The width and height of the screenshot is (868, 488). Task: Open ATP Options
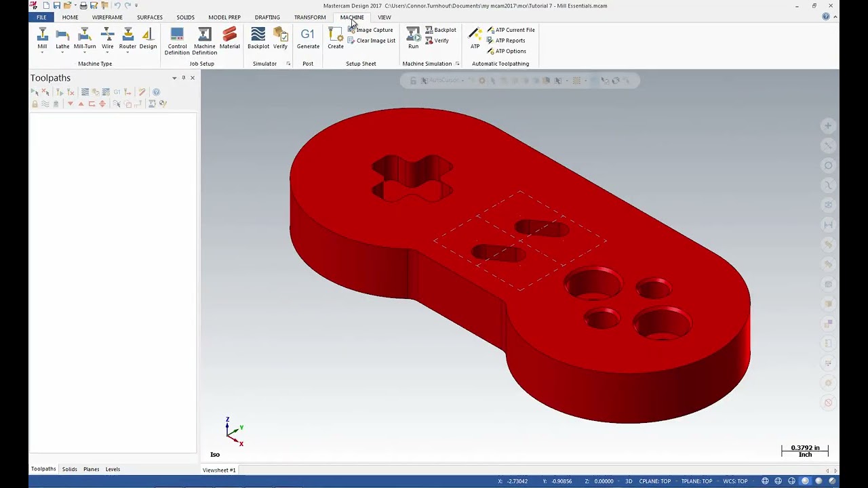[507, 52]
